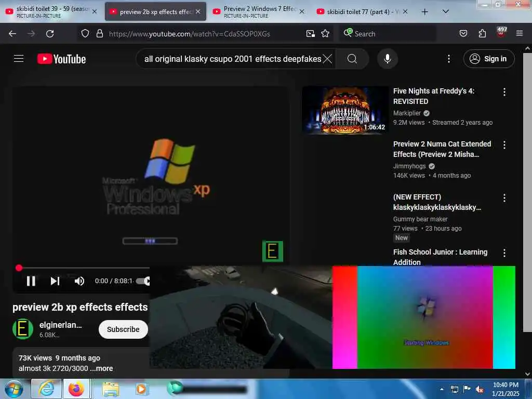Show hidden tray icons arrow
This screenshot has height=399, width=532.
tap(442, 389)
